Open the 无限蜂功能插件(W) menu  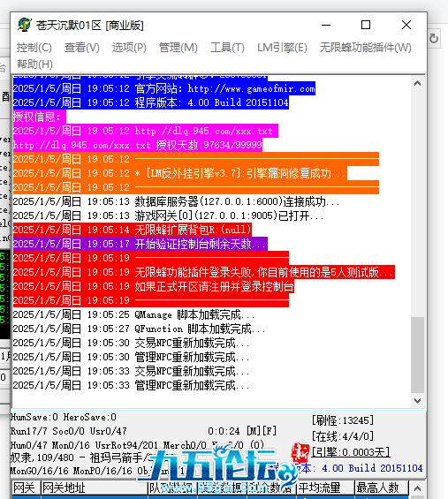click(x=366, y=48)
